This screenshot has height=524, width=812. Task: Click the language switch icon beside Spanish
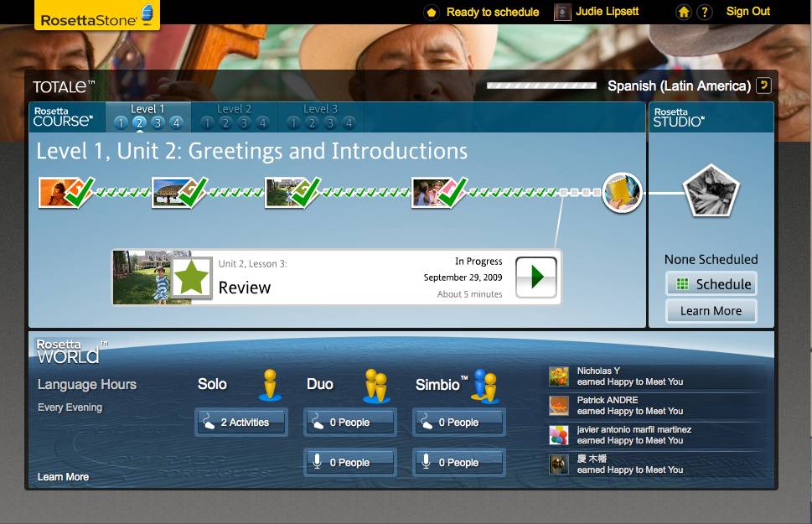764,86
